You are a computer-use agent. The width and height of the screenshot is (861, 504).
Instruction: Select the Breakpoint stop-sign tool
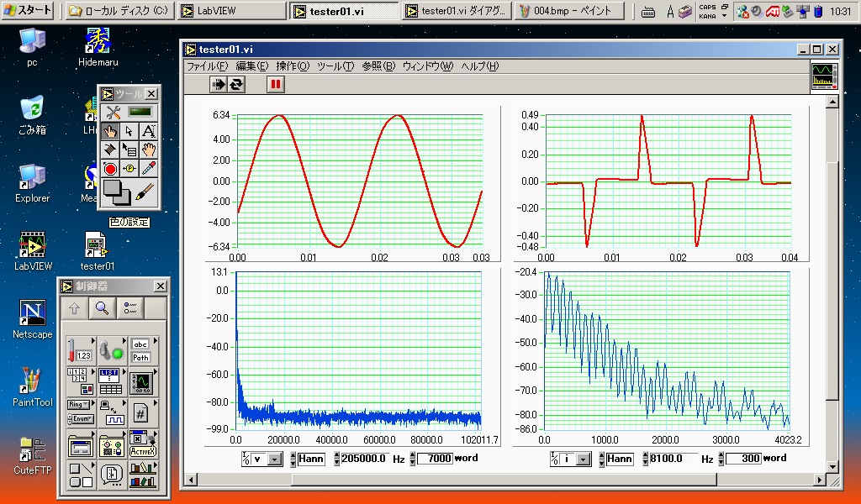pos(110,168)
